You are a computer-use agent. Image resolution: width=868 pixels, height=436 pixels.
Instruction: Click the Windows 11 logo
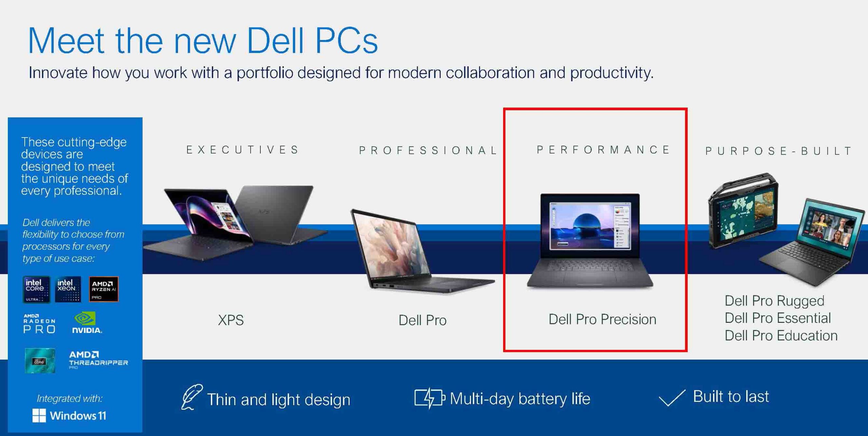70,415
